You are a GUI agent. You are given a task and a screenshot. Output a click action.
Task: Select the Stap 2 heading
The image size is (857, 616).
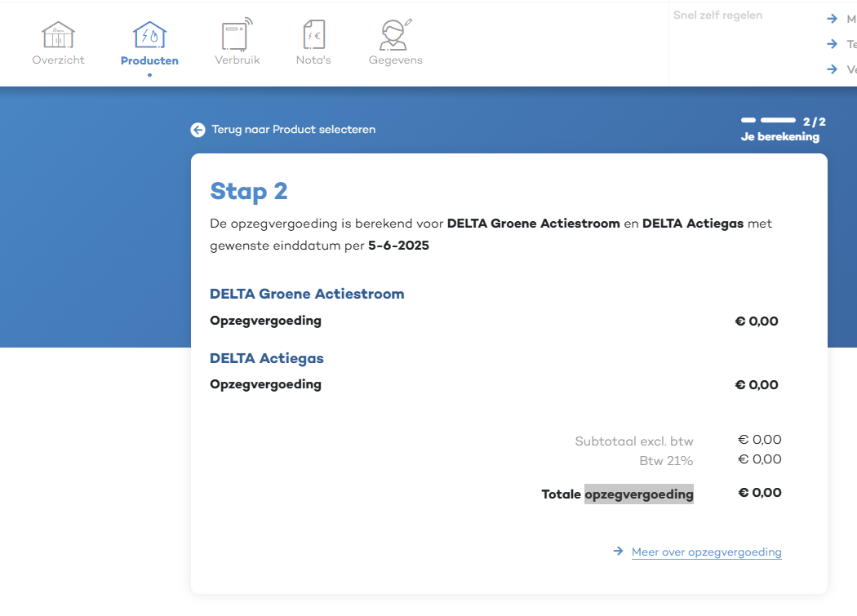(x=249, y=191)
